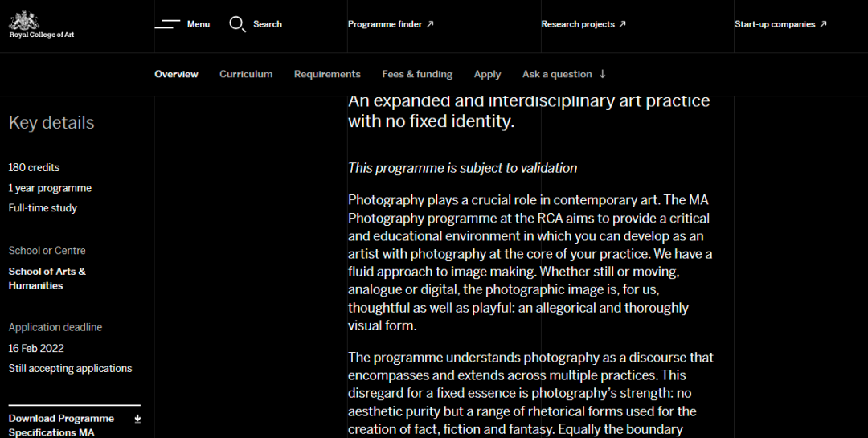The image size is (868, 438).
Task: Click the Search magnifier icon
Action: click(x=237, y=24)
